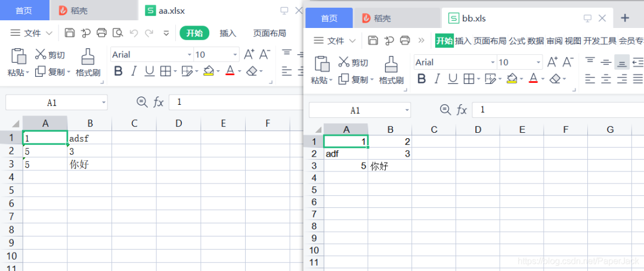The height and width of the screenshot is (271, 644).
Task: Click print preview icon in aa.xlsx
Action: point(117,33)
